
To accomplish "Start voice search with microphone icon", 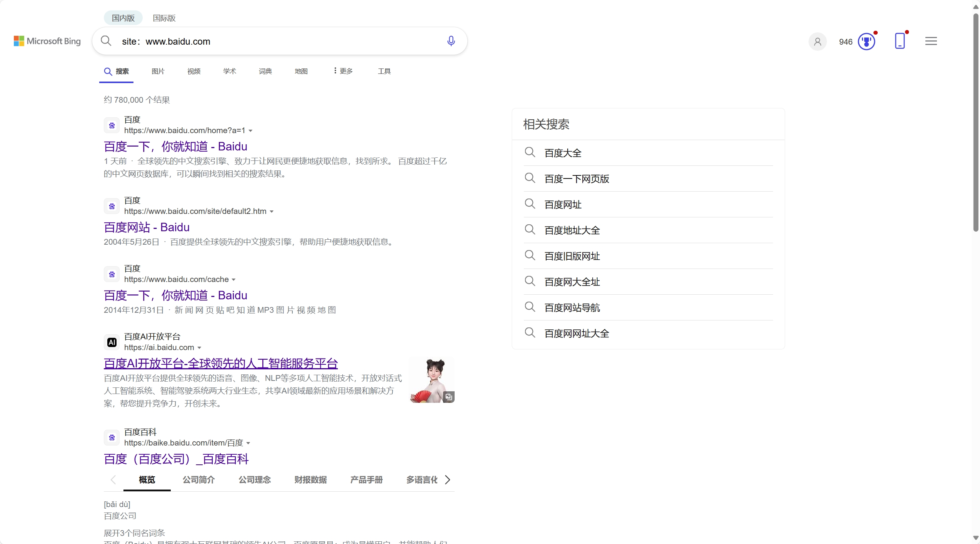I will (451, 41).
